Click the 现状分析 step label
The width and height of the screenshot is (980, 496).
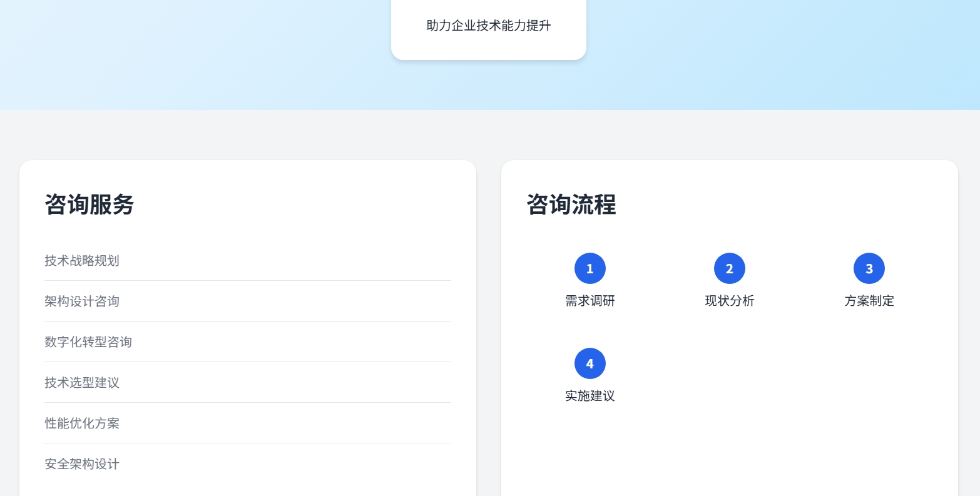[729, 301]
